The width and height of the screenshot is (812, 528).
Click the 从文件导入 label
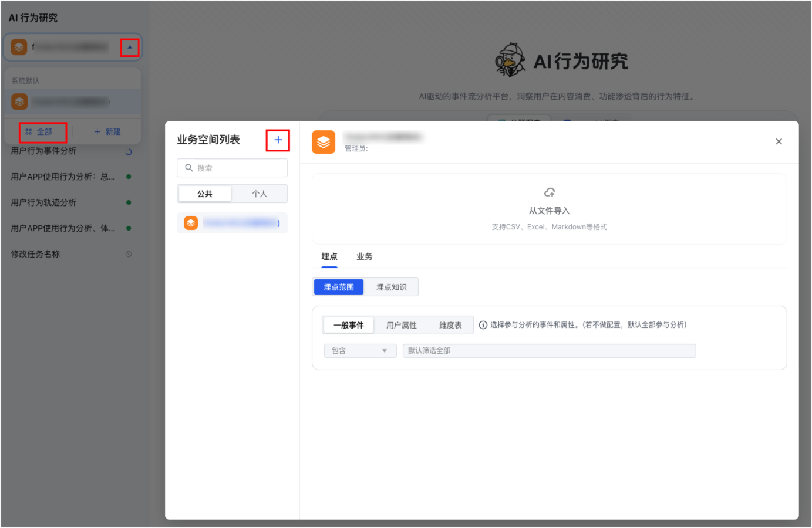[x=550, y=211]
